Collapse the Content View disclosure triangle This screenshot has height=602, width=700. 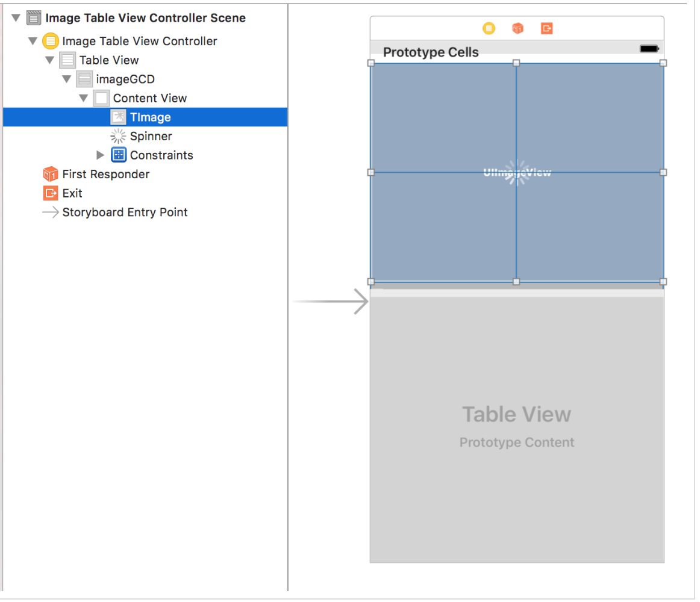[84, 98]
